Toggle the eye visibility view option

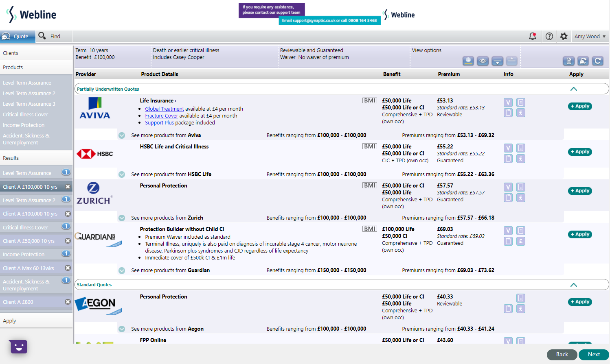(x=483, y=61)
